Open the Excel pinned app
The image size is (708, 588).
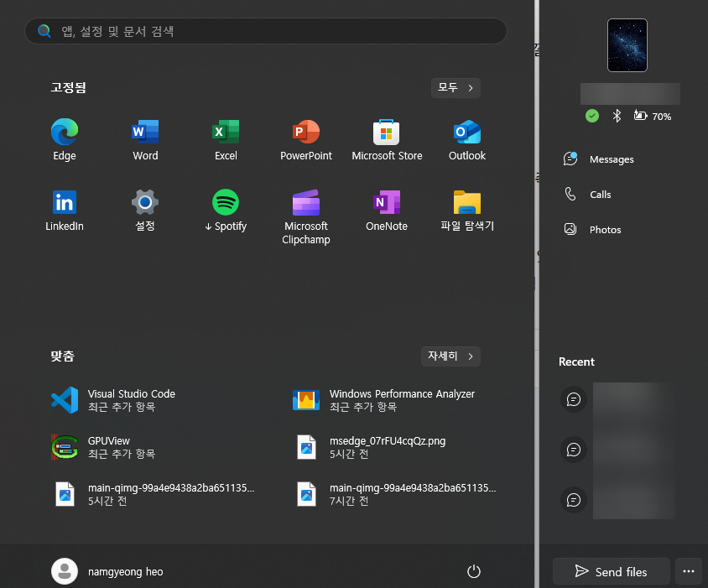pos(226,139)
